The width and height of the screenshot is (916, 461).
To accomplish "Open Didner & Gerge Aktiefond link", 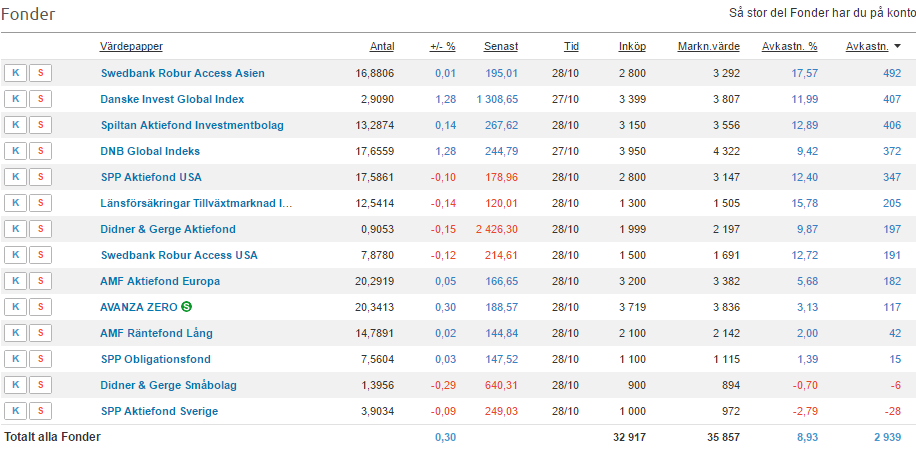I will point(168,229).
